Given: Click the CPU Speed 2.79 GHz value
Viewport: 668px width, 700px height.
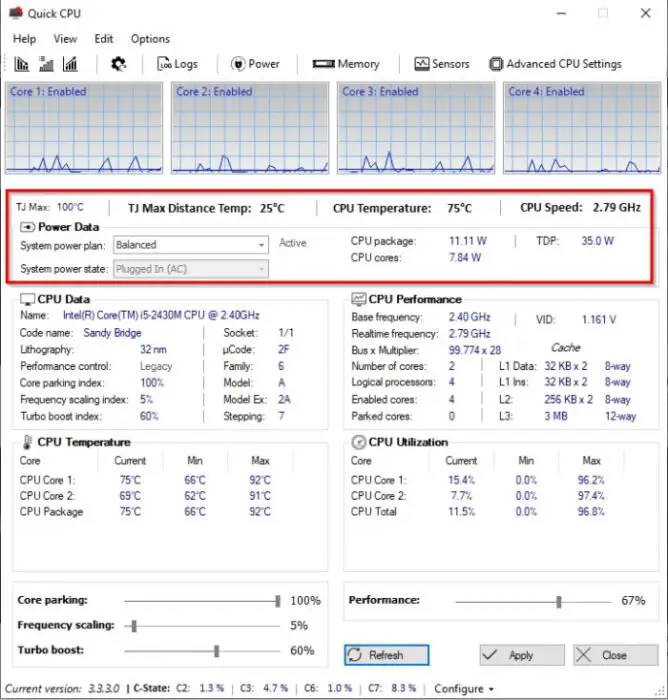Looking at the screenshot, I should pos(617,208).
